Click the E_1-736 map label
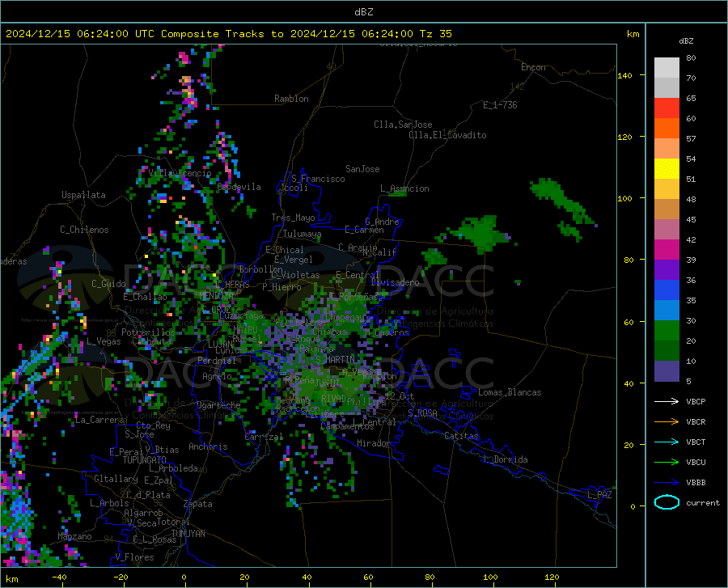 pos(500,105)
